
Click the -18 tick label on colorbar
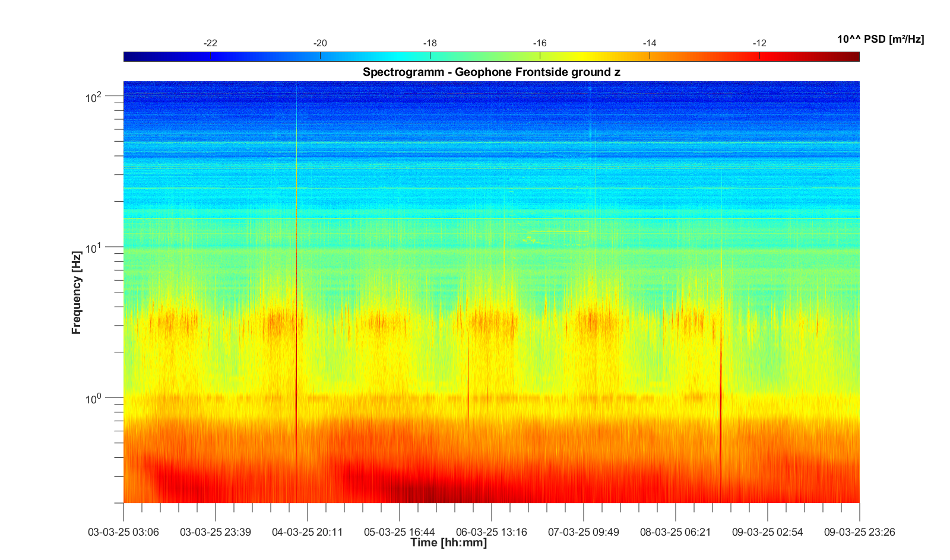click(x=430, y=43)
